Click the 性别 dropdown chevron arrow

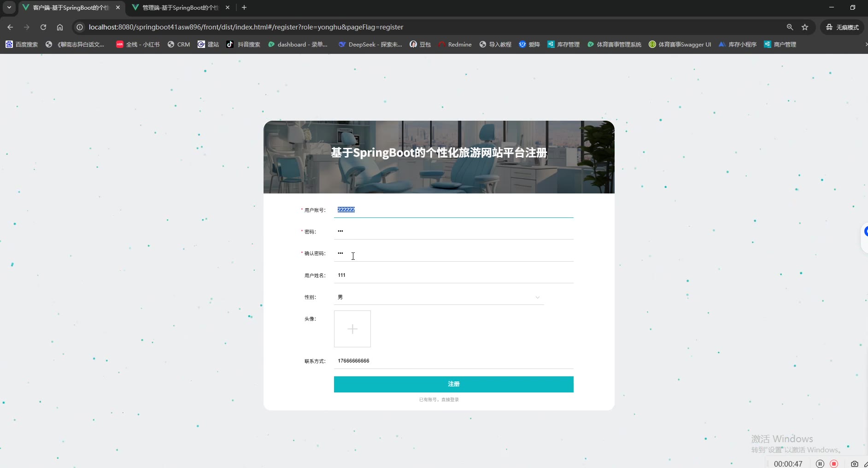click(x=537, y=297)
